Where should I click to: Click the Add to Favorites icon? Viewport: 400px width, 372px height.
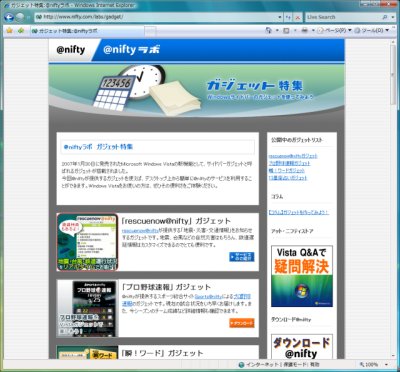[x=21, y=30]
